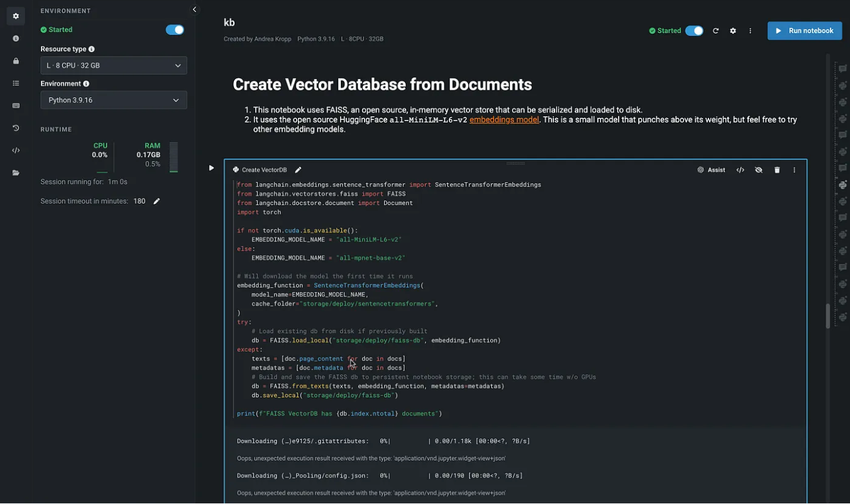Edit the session timeout with the pencil icon
Viewport: 850px width, 504px height.
click(x=157, y=201)
